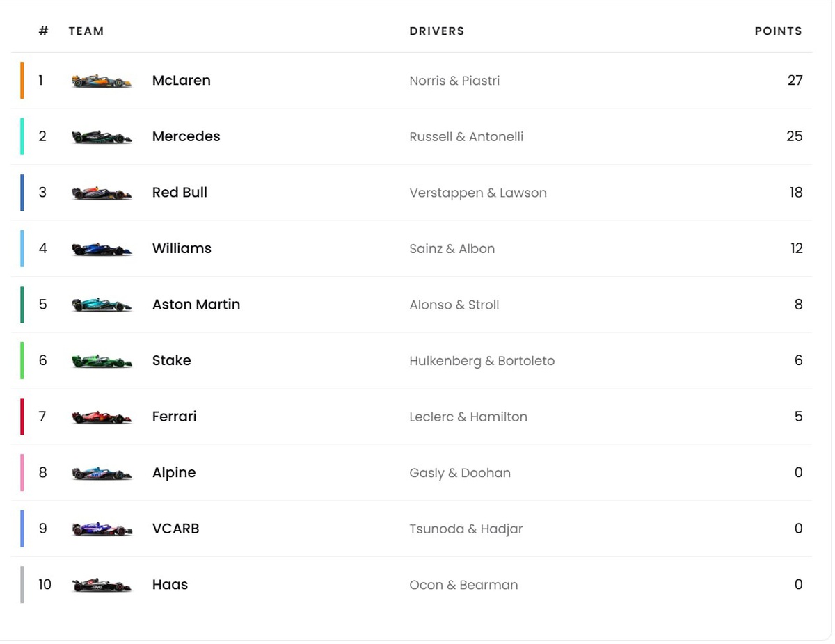
Task: Click Aston Martin's 8 points value
Action: (799, 305)
